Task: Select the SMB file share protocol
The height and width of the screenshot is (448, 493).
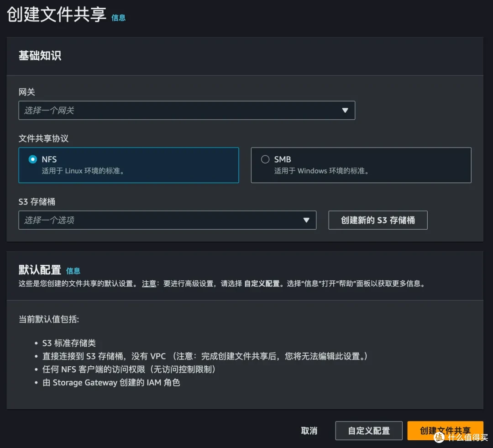Action: pyautogui.click(x=361, y=165)
